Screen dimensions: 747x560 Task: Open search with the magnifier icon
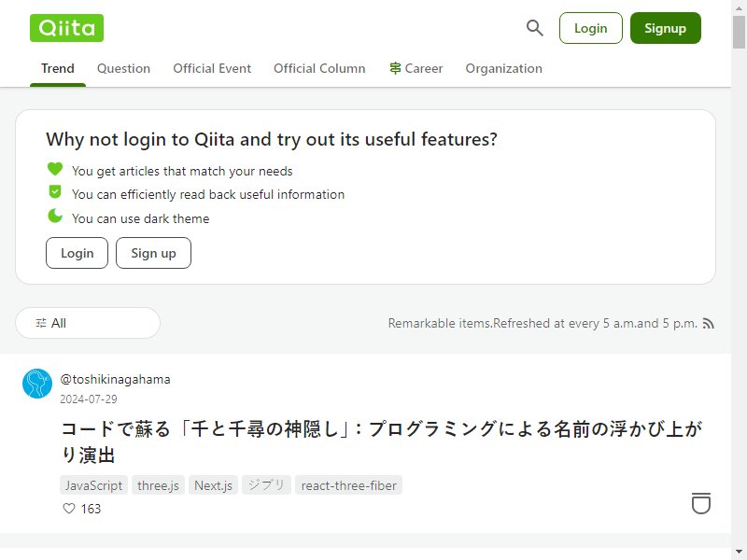click(x=534, y=28)
